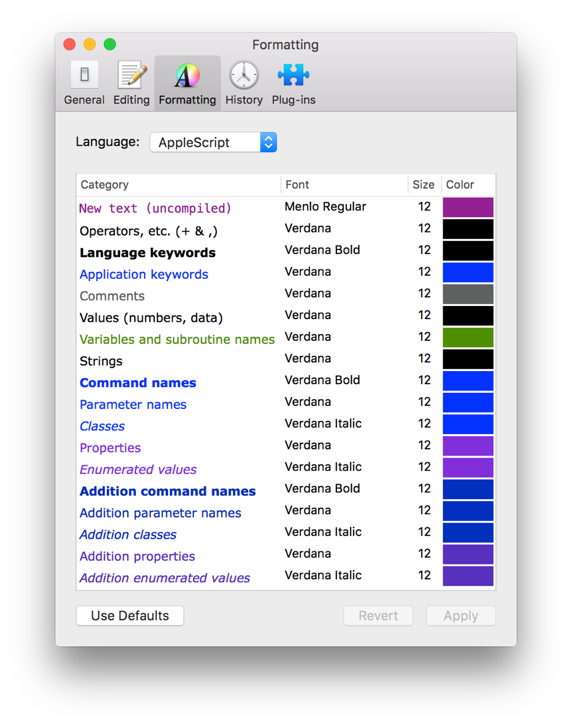Select the Formatting toolbar icon
This screenshot has height=728, width=572.
click(187, 82)
